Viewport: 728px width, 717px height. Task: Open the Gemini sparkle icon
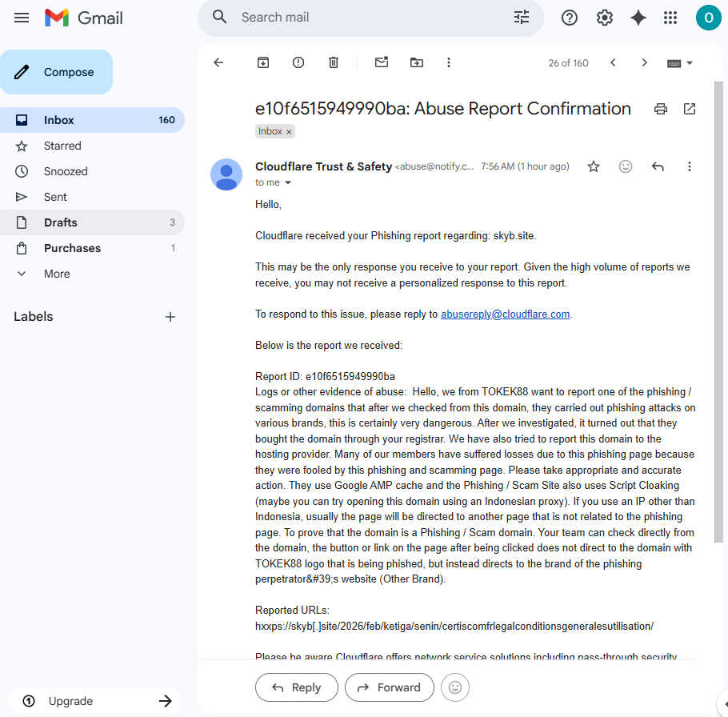[638, 18]
